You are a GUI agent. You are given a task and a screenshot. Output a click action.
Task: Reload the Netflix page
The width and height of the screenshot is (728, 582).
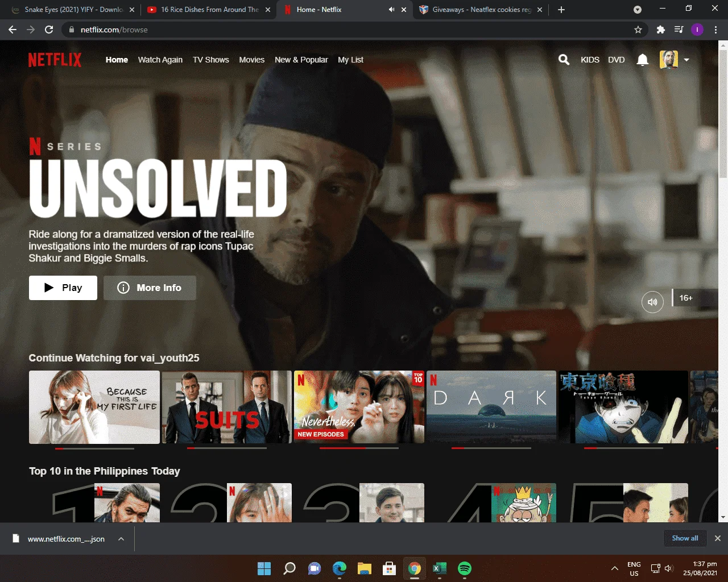coord(49,30)
